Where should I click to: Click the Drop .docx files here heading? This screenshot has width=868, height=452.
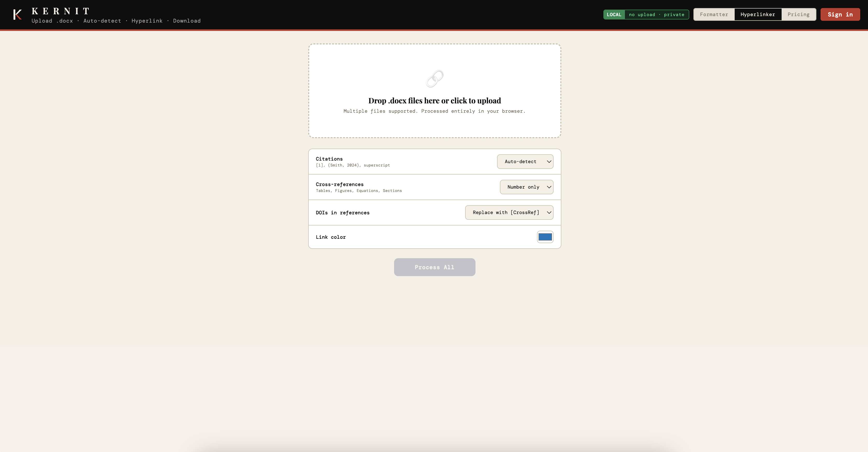(434, 101)
